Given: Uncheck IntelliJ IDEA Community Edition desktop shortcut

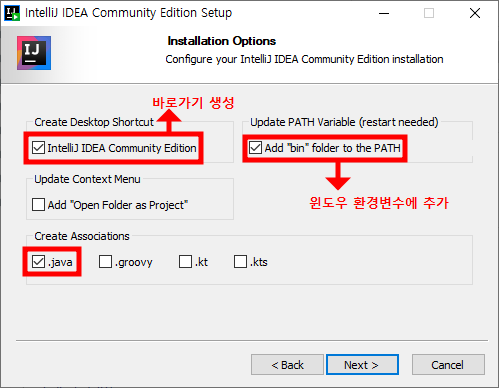Looking at the screenshot, I should click(38, 148).
